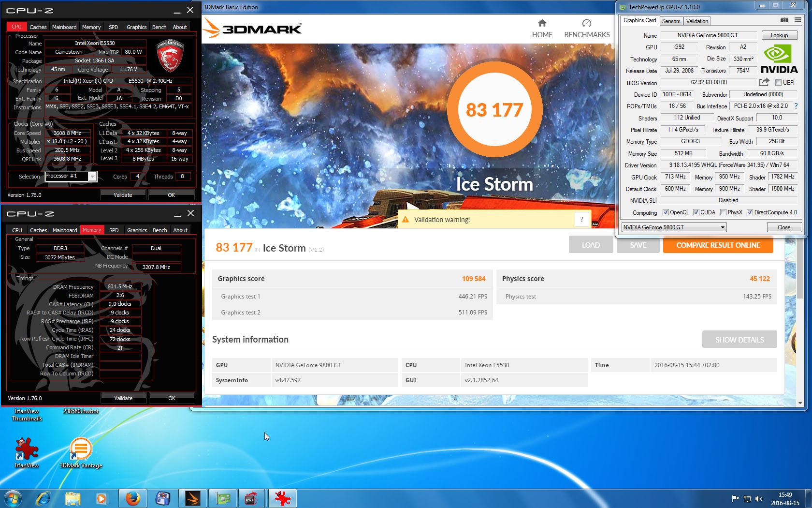812x508 pixels.
Task: Switch to IrfanView taskbar button
Action: click(x=282, y=498)
